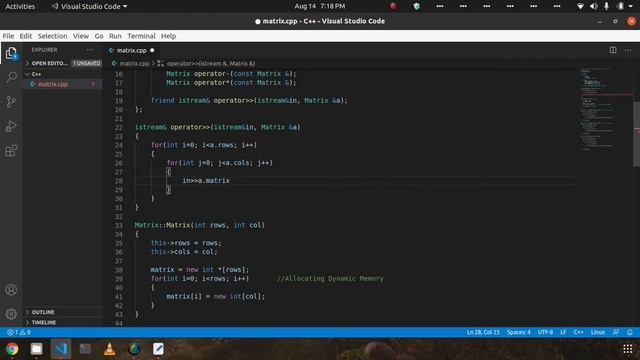Click the Allocating Dynamic Memory comment
Screen dimensions: 640x360
point(330,278)
